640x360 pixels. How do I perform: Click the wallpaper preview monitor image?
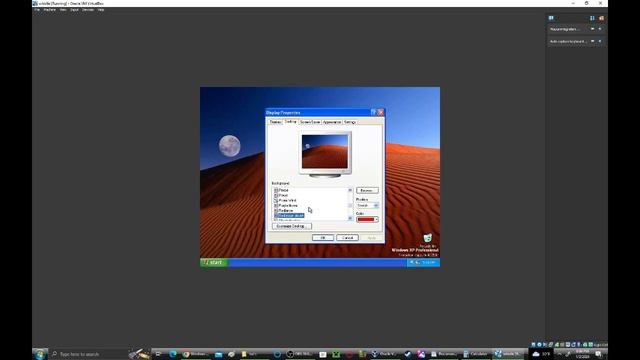click(325, 154)
